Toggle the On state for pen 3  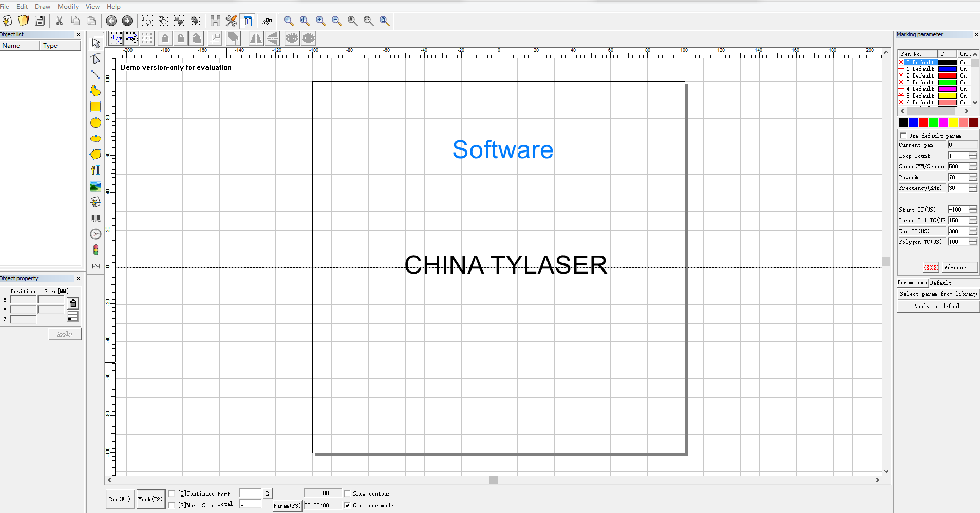[964, 82]
